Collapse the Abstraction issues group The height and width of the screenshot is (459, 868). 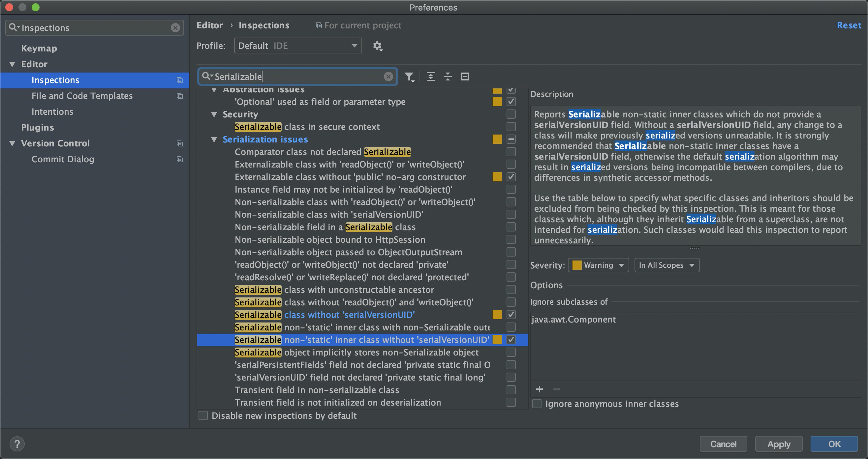214,90
